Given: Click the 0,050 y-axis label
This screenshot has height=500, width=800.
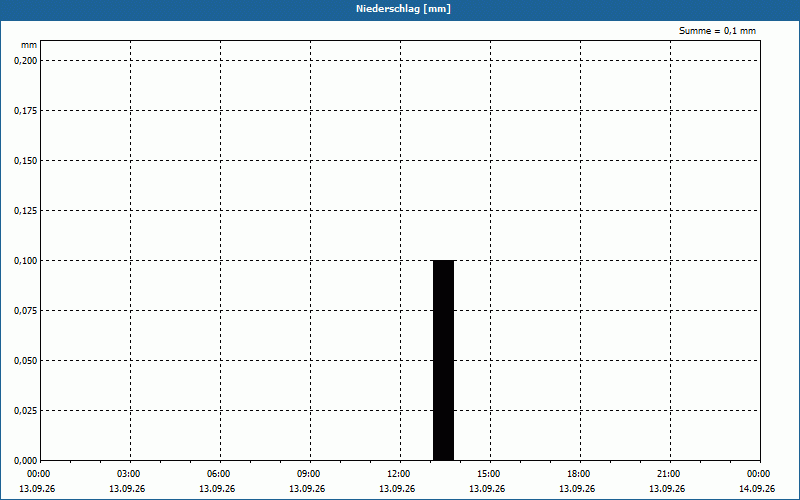Looking at the screenshot, I should 26,361.
